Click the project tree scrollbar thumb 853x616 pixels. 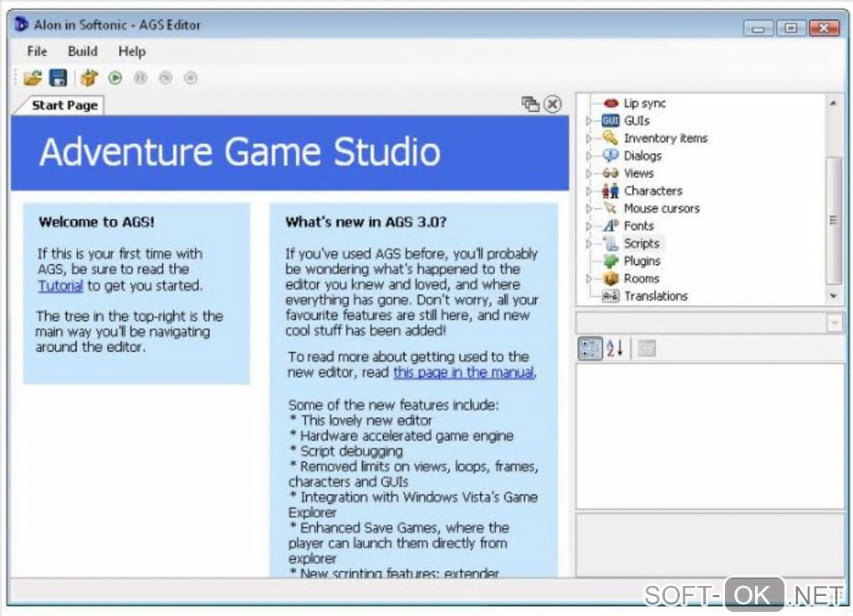[x=833, y=220]
